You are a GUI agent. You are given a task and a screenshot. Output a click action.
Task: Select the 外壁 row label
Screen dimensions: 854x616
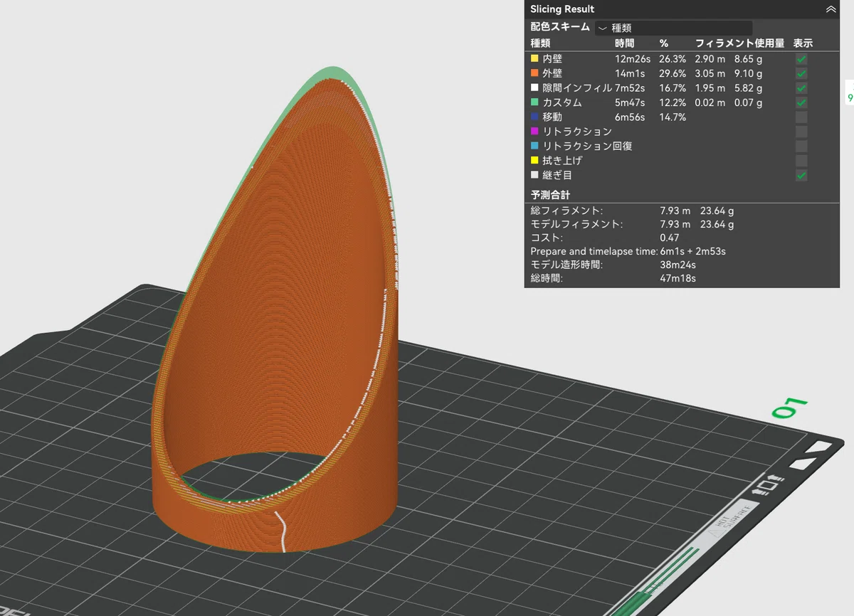pos(552,73)
